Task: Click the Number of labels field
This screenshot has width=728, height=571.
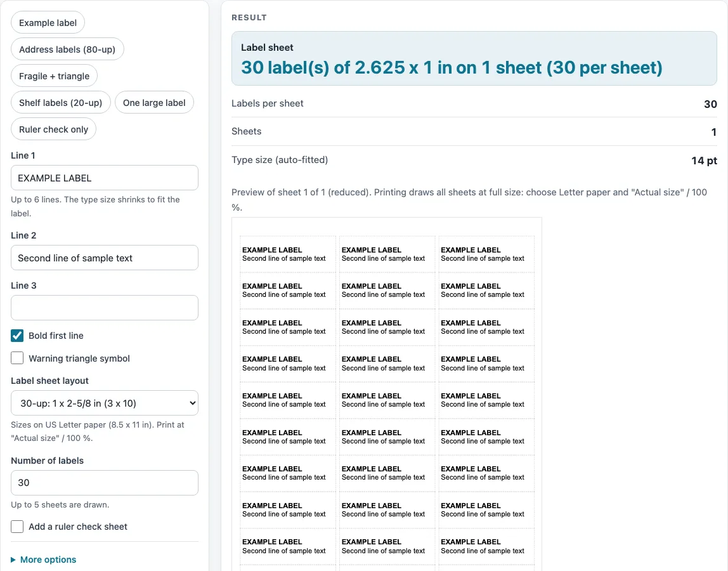Action: click(105, 483)
